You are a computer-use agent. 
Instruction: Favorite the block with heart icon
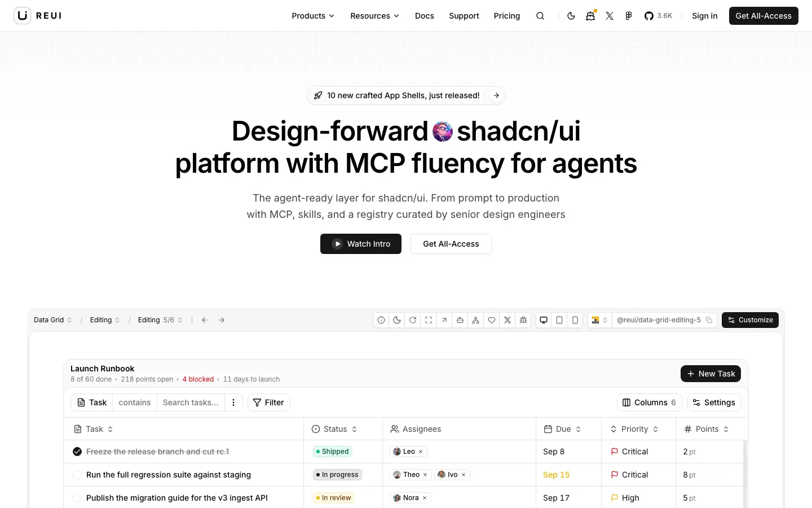(x=492, y=320)
